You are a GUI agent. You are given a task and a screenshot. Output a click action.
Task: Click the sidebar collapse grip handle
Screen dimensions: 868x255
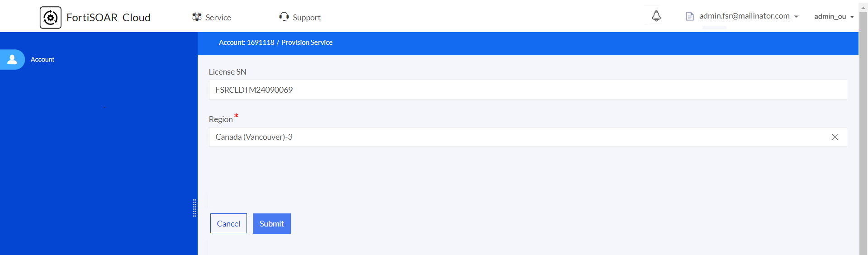[194, 208]
